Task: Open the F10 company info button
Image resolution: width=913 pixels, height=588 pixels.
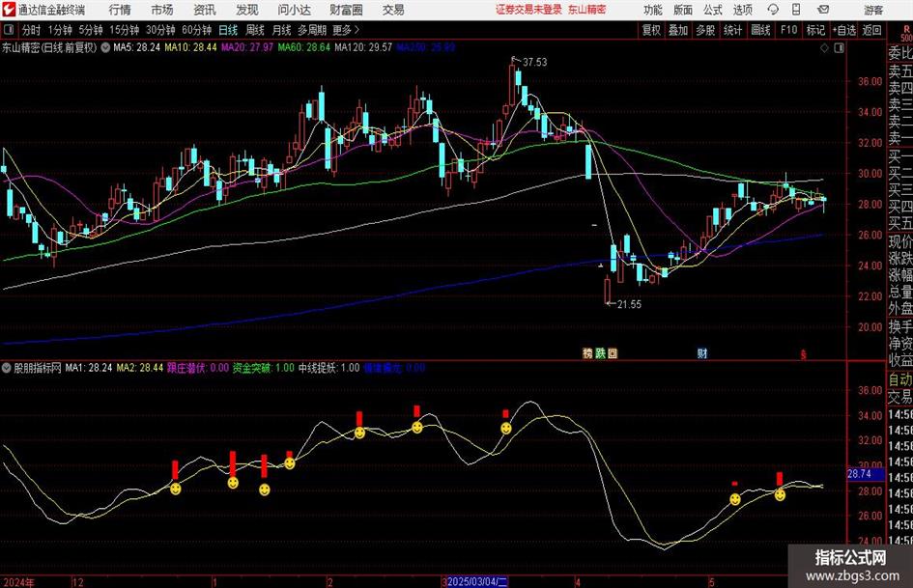Action: tap(789, 30)
